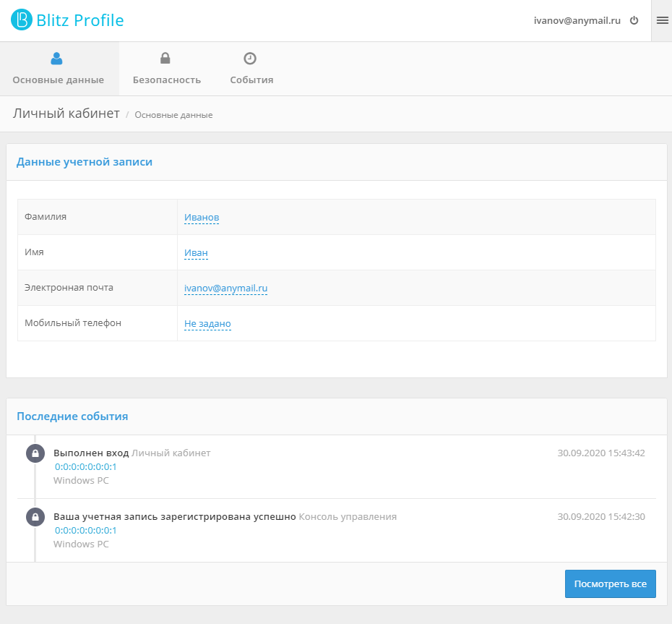Click the clock icon above События

point(250,59)
